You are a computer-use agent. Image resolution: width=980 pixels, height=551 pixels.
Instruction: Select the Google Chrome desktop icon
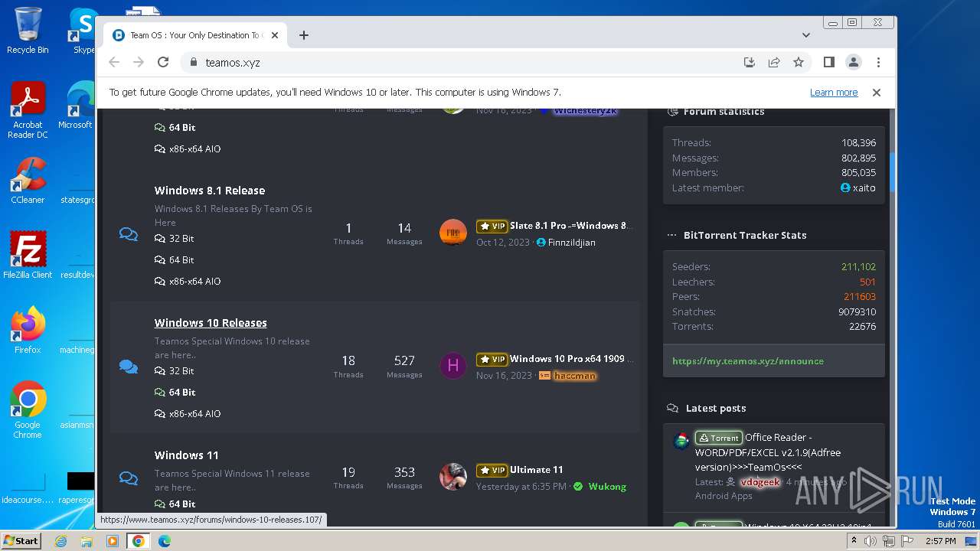tap(28, 410)
